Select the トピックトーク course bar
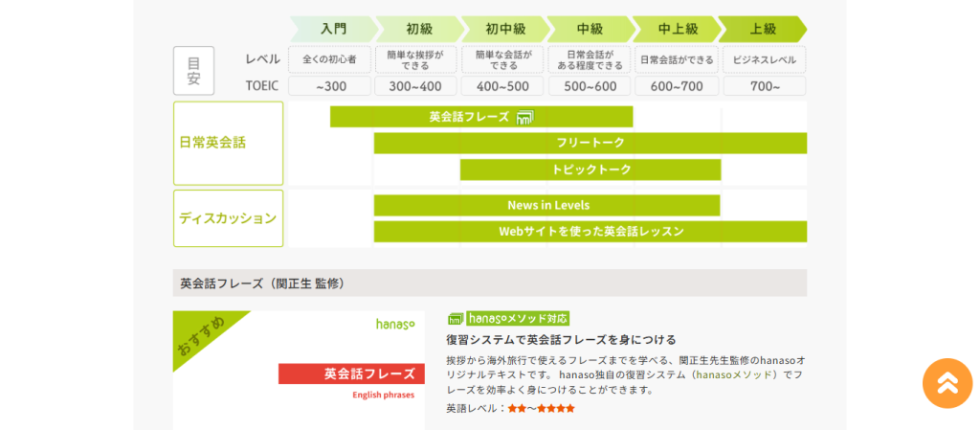Viewport: 980px width, 430px height. [x=590, y=170]
